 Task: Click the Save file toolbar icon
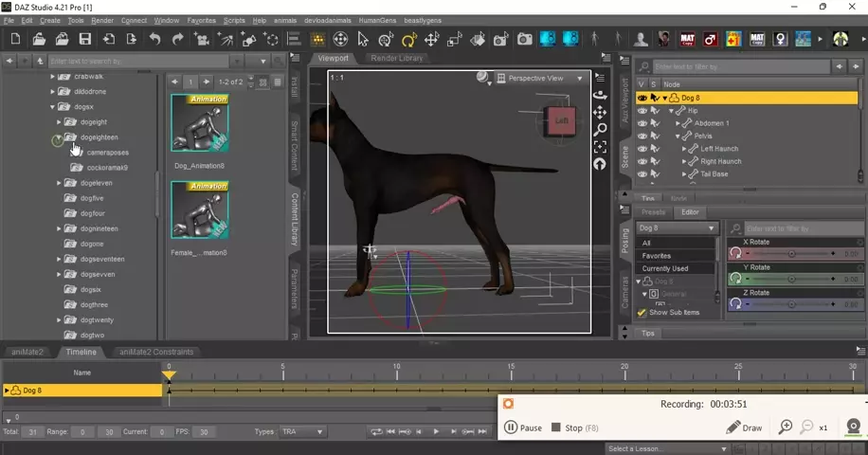tap(85, 40)
